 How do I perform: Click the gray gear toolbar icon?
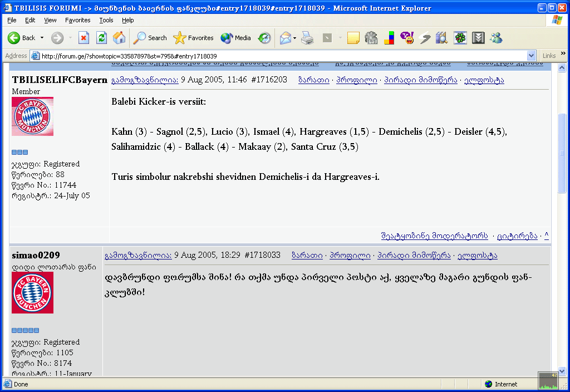[371, 38]
